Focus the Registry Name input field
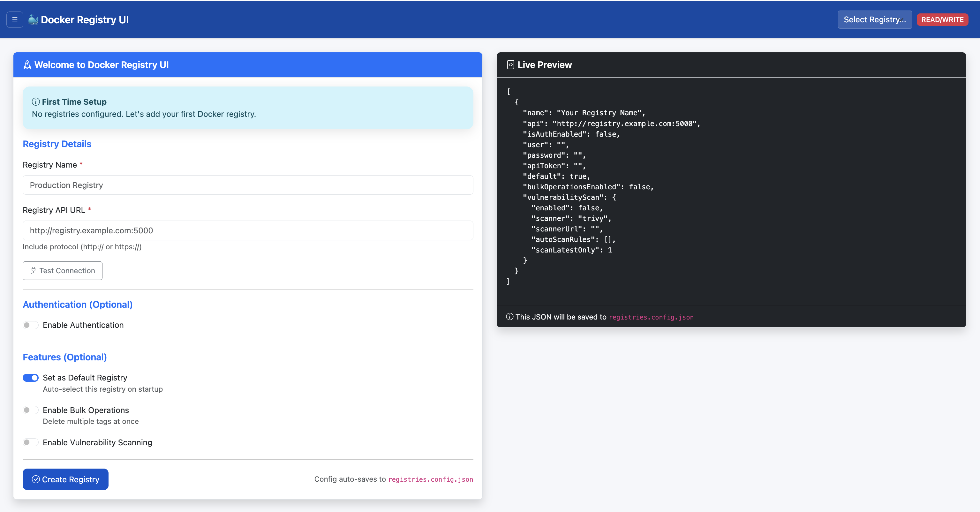The width and height of the screenshot is (980, 512). coord(248,185)
